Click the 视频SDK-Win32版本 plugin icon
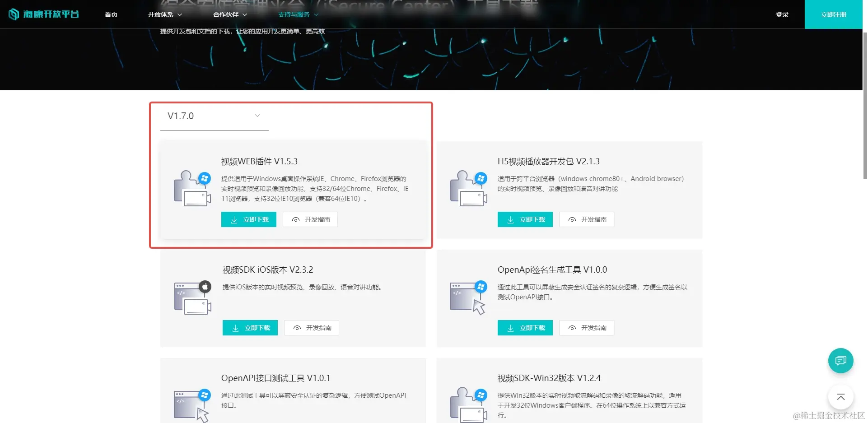 [469, 405]
